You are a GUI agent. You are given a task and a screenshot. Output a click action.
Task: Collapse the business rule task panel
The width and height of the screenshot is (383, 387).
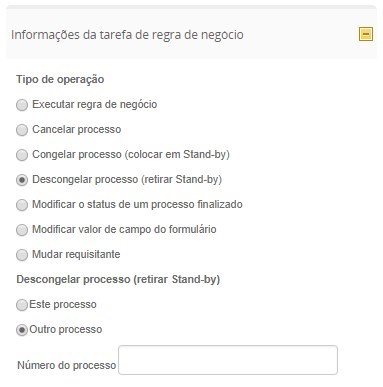(x=366, y=34)
